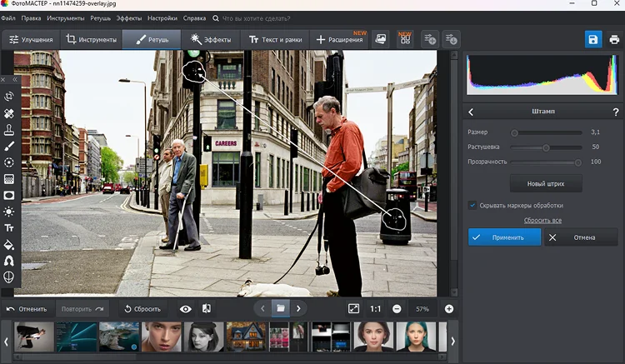This screenshot has height=364, width=625.
Task: Select the face sculpt tool icon
Action: pyautogui.click(x=9, y=277)
